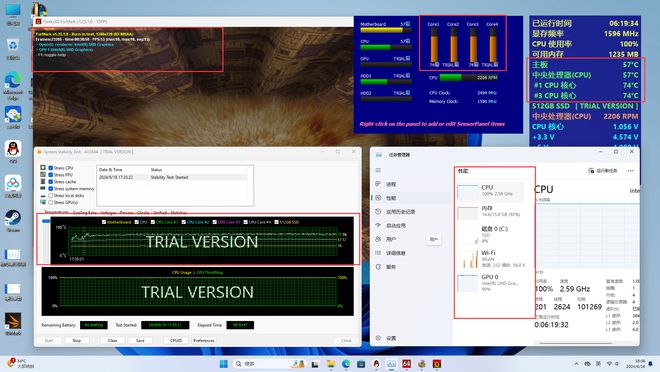The height and width of the screenshot is (372, 660).
Task: Switch to the Powers tab
Action: point(126,213)
